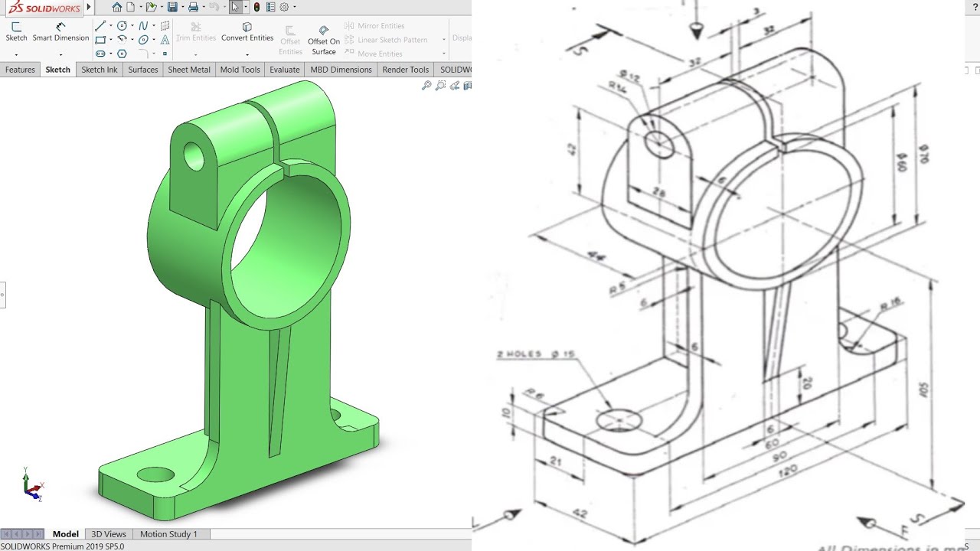
Task: Open the 3D Views bottom tab
Action: click(109, 534)
